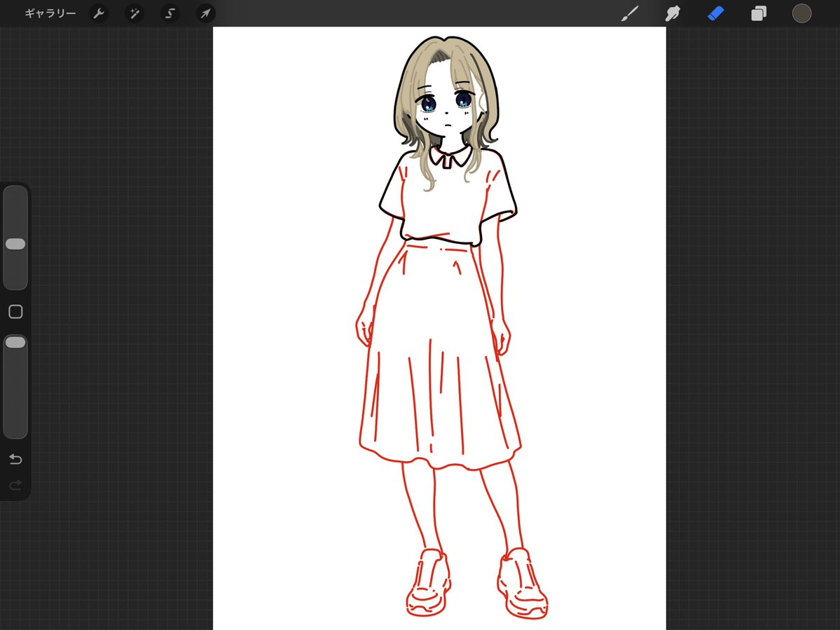Viewport: 840px width, 630px height.
Task: Select the Brush paint tool
Action: click(630, 13)
